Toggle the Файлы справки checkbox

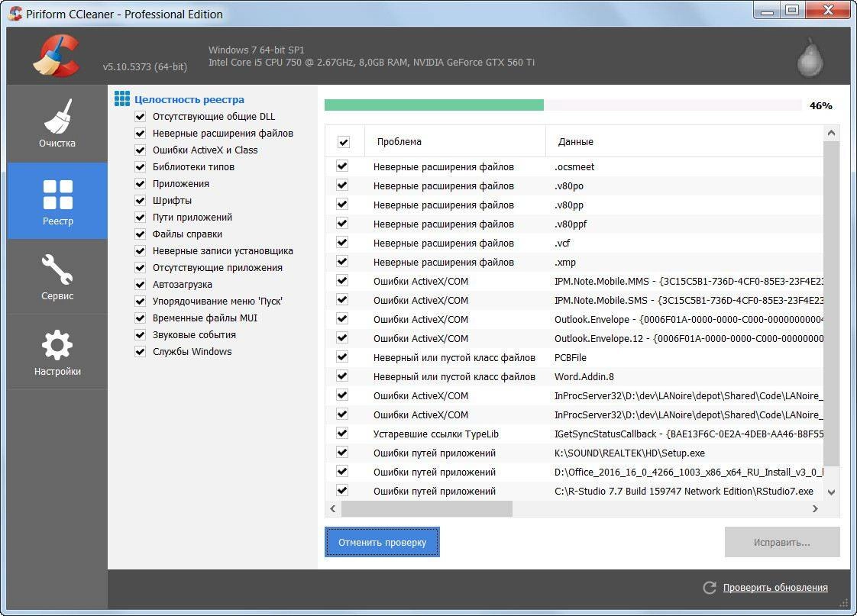tap(140, 234)
